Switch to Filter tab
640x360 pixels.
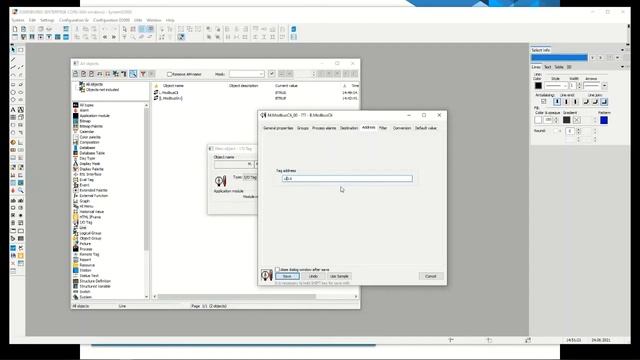pos(383,128)
